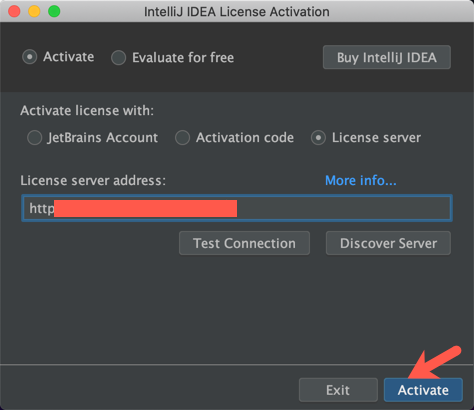The height and width of the screenshot is (410, 474).
Task: Click the 'Activate license with:' label
Action: click(87, 111)
